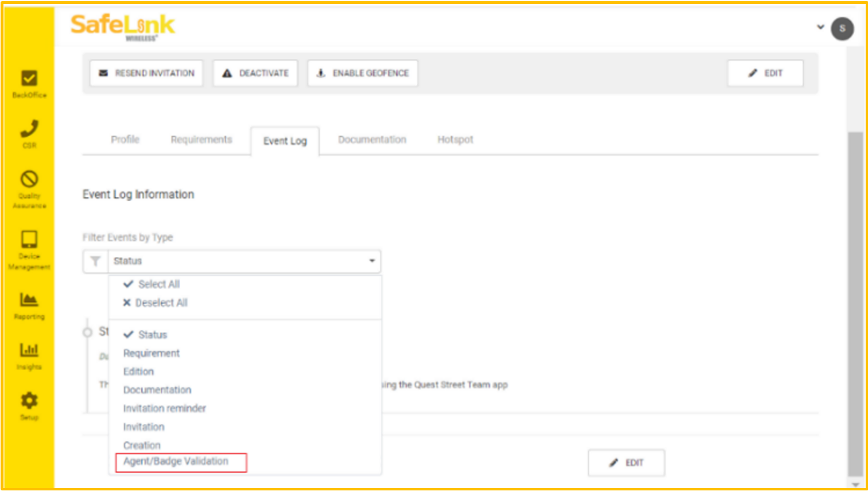Select the Event Log tab
Image resolution: width=868 pixels, height=491 pixels.
[285, 141]
